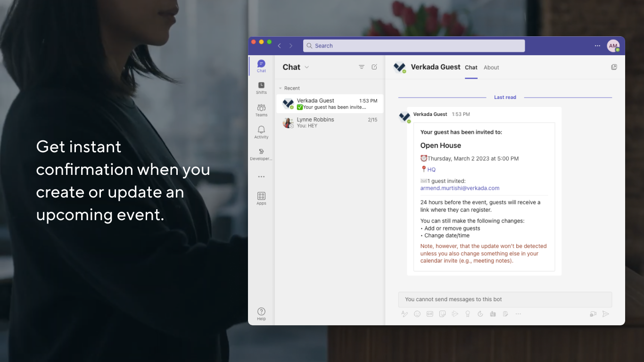644x362 pixels.
Task: Open the Approvals icon
Action: (480, 314)
